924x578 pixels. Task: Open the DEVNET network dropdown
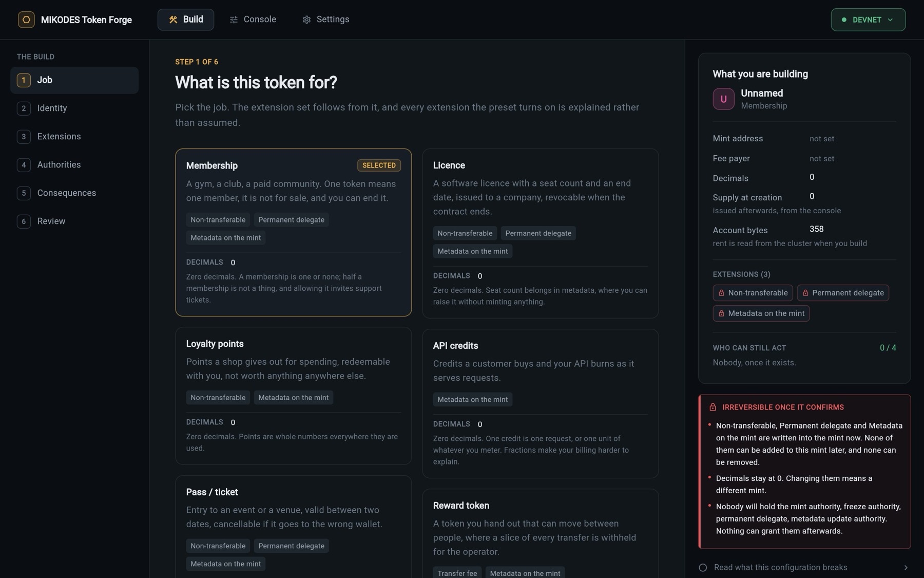[868, 20]
